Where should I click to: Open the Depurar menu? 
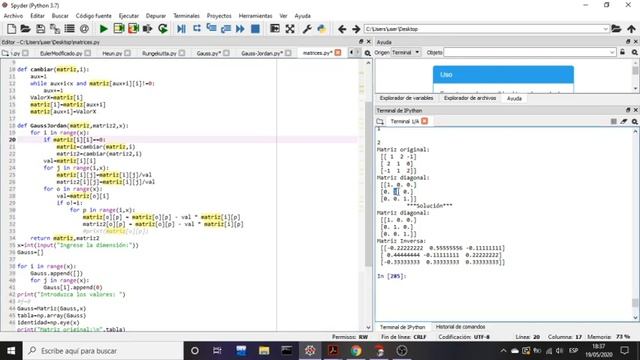click(156, 16)
